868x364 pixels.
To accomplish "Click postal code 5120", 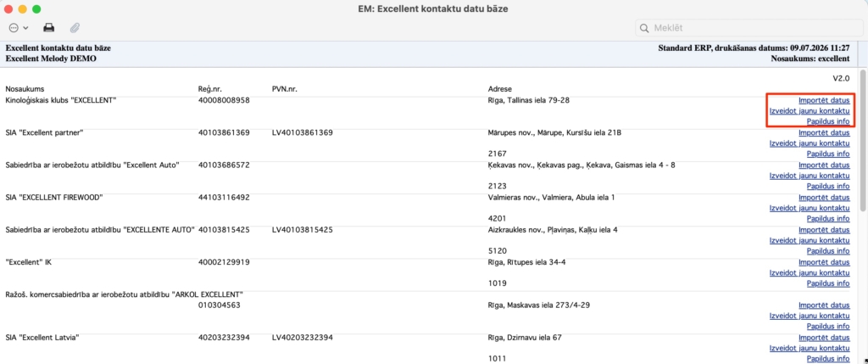I will pyautogui.click(x=497, y=250).
